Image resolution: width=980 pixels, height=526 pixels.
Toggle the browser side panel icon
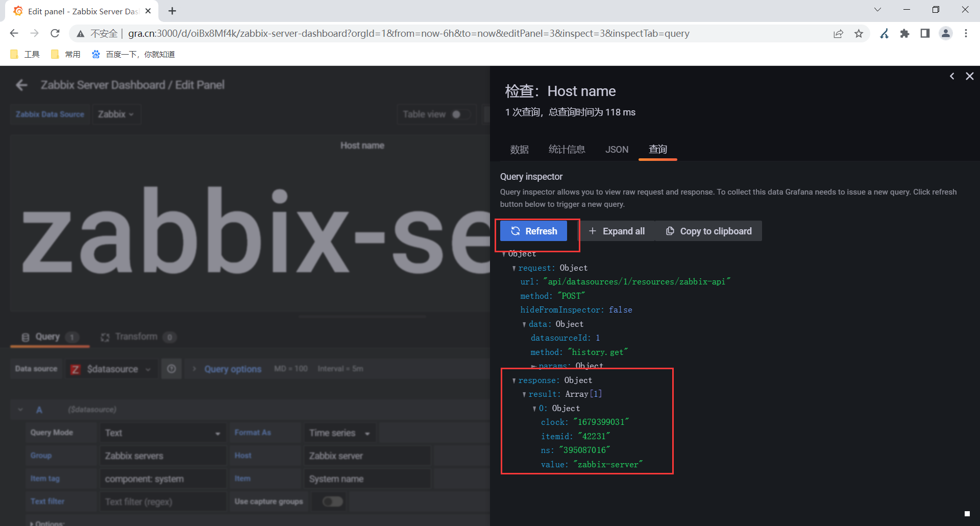tap(925, 34)
